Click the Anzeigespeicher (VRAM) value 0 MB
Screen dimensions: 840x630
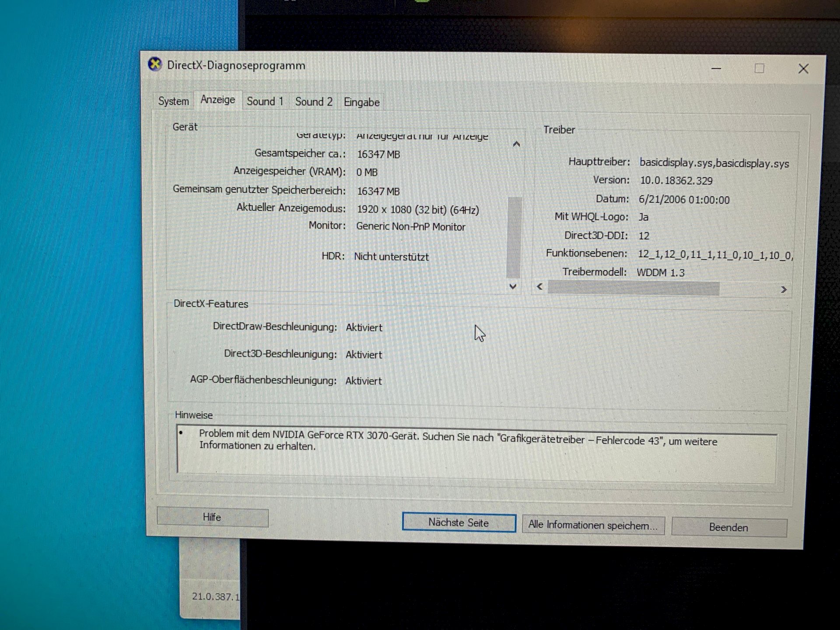click(x=367, y=172)
